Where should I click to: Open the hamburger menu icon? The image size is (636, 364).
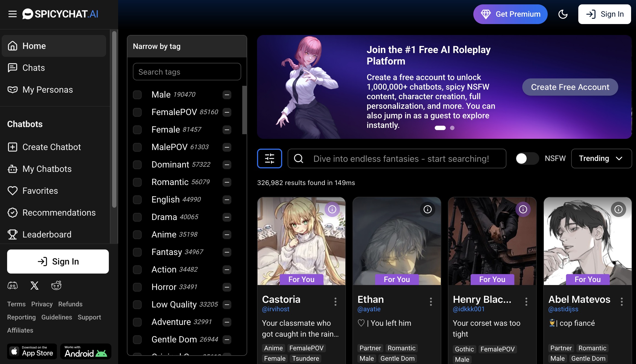(12, 14)
